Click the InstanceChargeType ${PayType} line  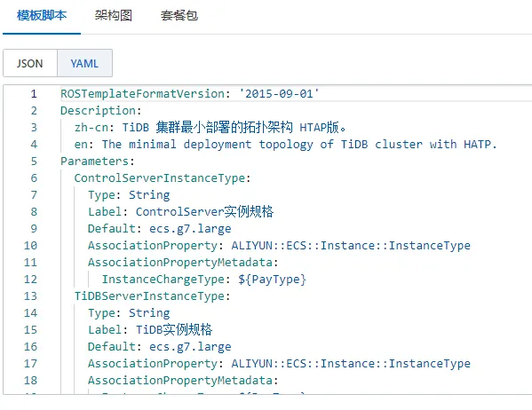tap(204, 279)
